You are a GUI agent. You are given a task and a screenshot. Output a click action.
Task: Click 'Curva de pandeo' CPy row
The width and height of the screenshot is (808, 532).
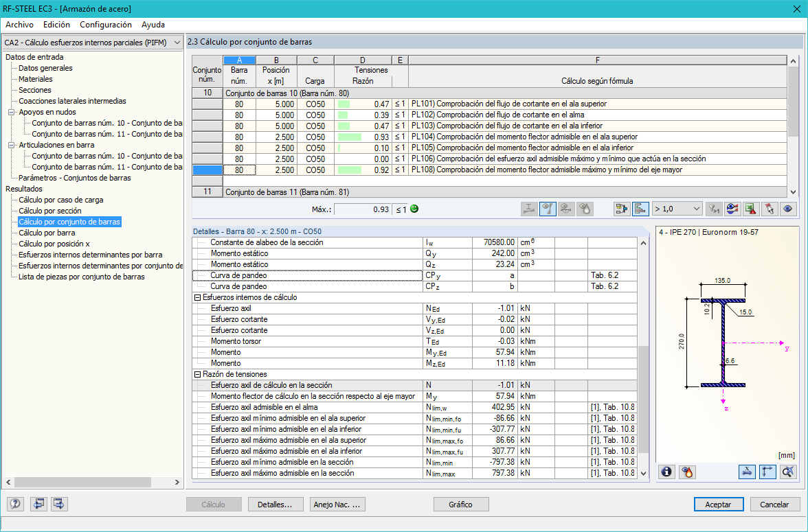pyautogui.click(x=415, y=275)
